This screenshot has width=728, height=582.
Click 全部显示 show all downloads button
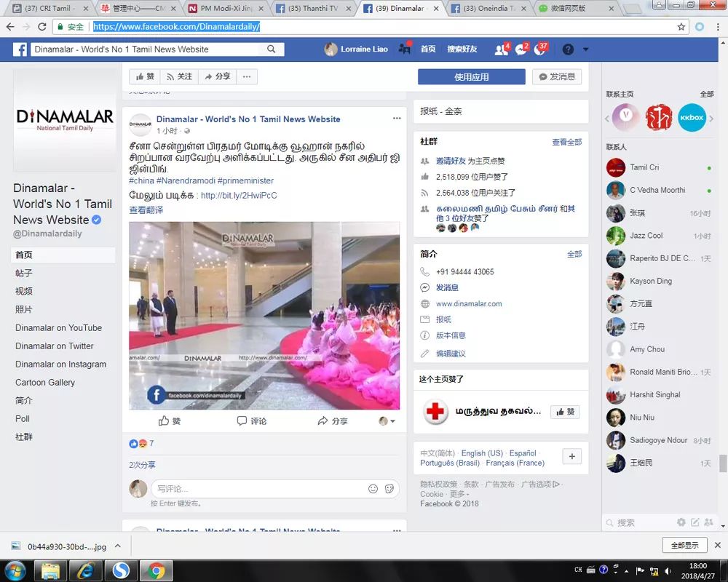point(684,546)
